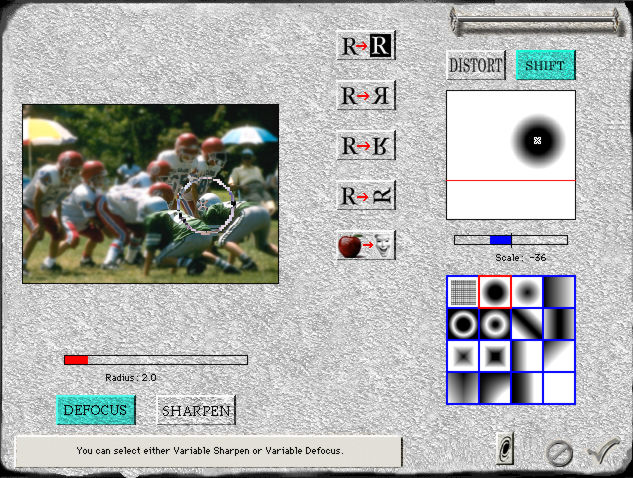The height and width of the screenshot is (478, 633).
Task: Click the rotate R ninety degrees icon
Action: pyautogui.click(x=366, y=194)
